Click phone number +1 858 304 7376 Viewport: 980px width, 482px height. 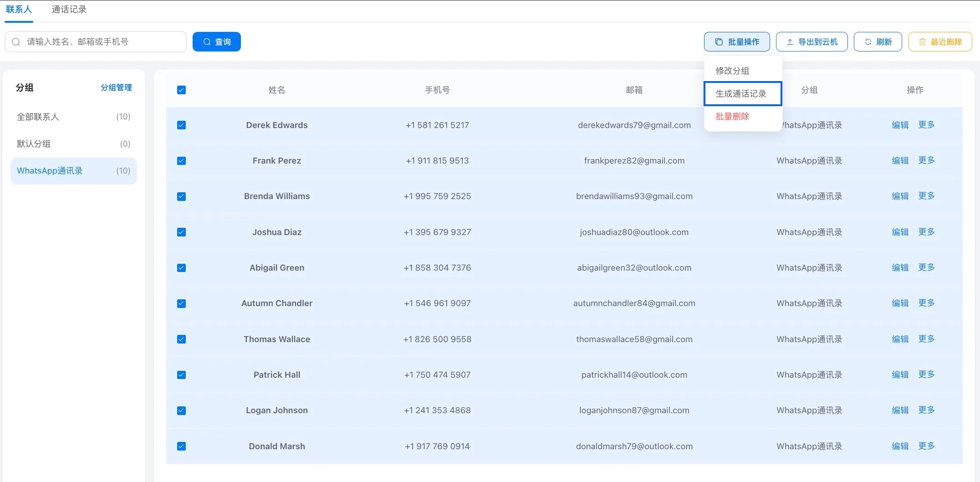tap(437, 268)
